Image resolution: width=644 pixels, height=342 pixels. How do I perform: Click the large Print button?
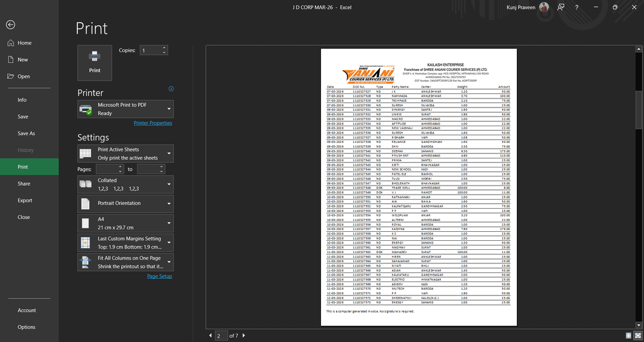(95, 63)
